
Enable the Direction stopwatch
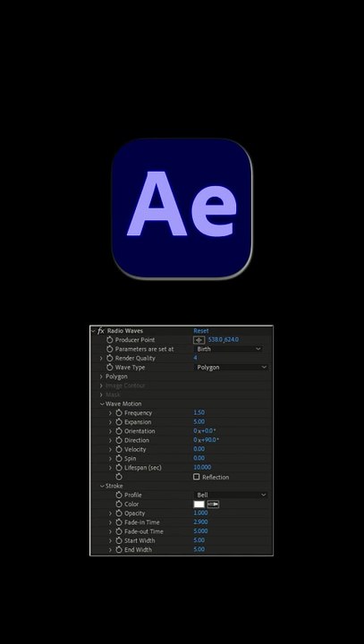coord(119,440)
